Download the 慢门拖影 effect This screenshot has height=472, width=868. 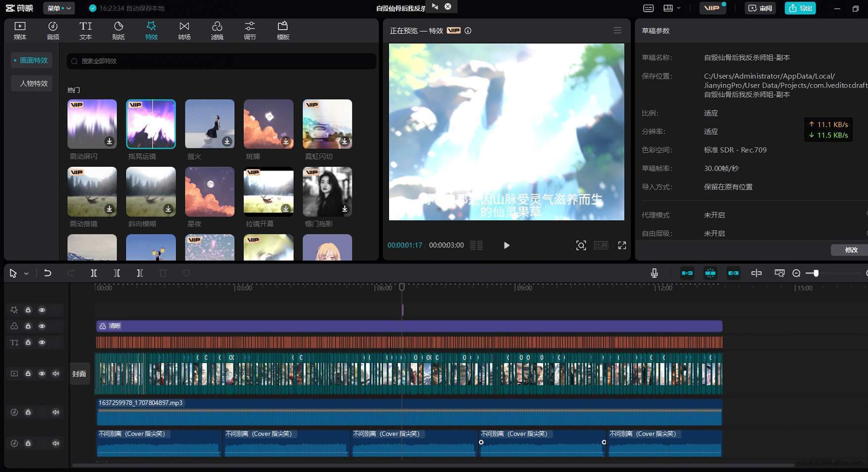click(x=345, y=209)
